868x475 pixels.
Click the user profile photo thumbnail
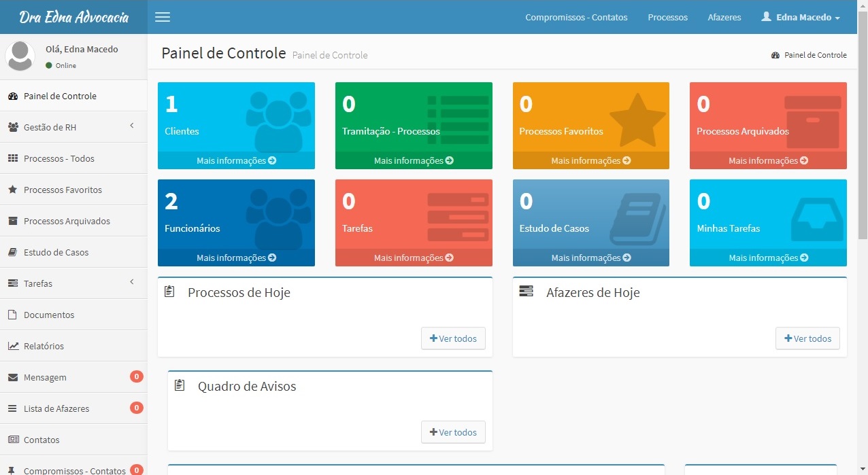point(20,56)
